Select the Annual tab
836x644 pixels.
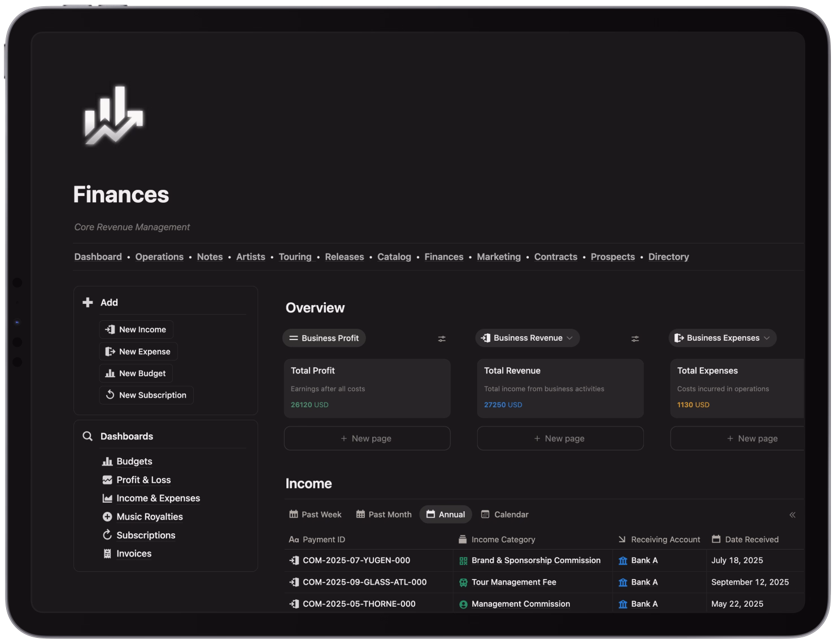point(445,514)
